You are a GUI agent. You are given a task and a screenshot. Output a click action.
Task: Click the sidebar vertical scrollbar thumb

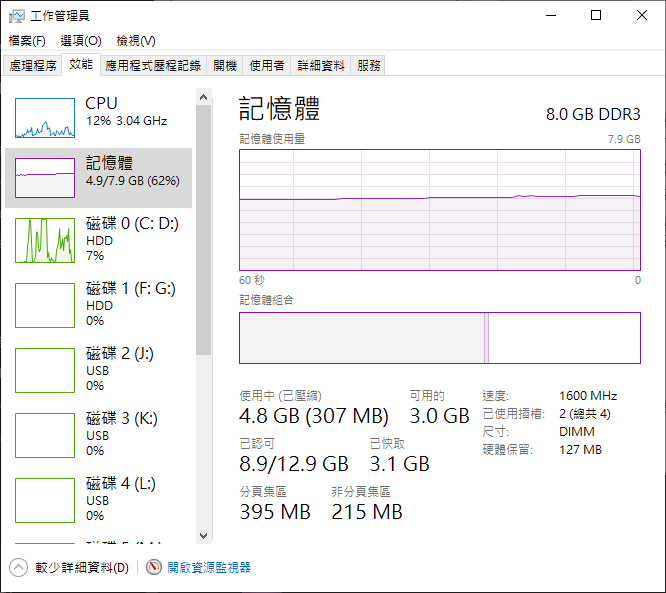pyautogui.click(x=203, y=230)
